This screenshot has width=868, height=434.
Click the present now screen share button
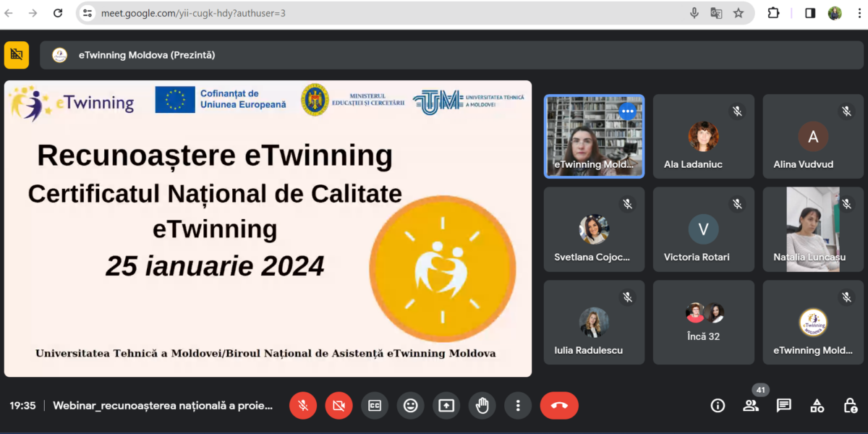click(446, 406)
